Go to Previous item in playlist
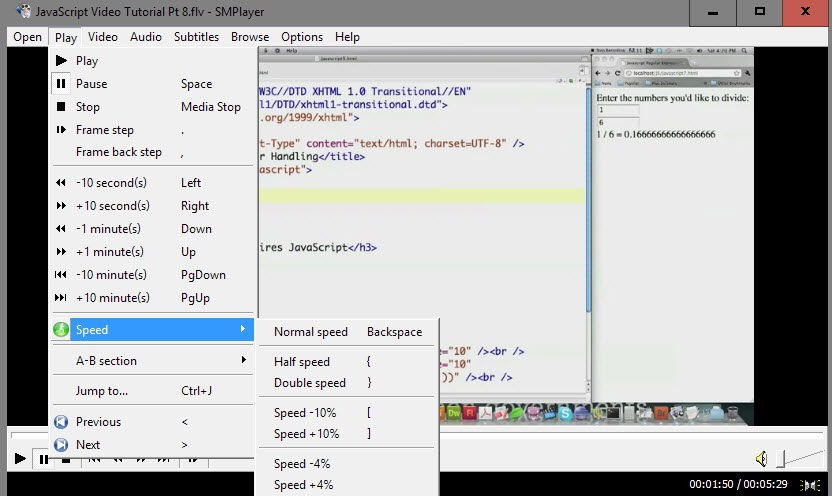Image resolution: width=832 pixels, height=496 pixels. pyautogui.click(x=153, y=422)
